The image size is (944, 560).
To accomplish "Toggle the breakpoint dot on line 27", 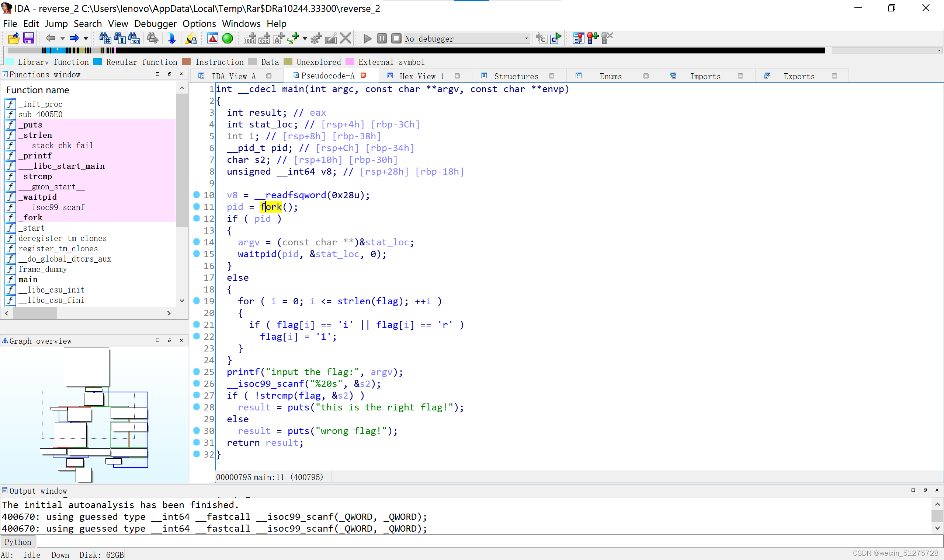I will (196, 395).
